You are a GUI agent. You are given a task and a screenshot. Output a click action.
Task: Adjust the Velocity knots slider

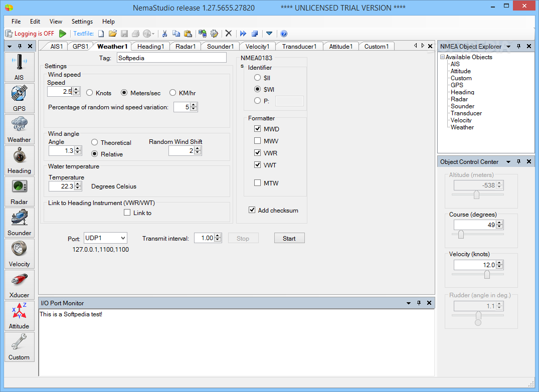(487, 274)
